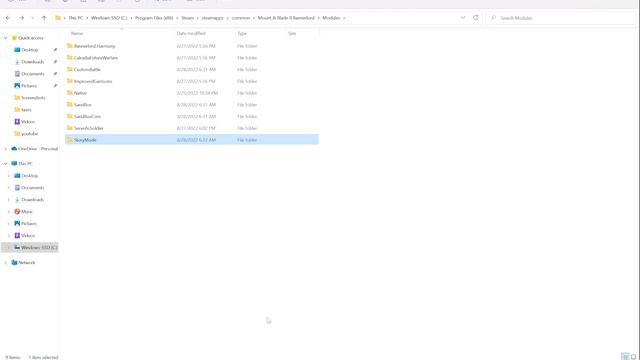640x360 pixels.
Task: Collapse the This PC node
Action: pyautogui.click(x=6, y=164)
